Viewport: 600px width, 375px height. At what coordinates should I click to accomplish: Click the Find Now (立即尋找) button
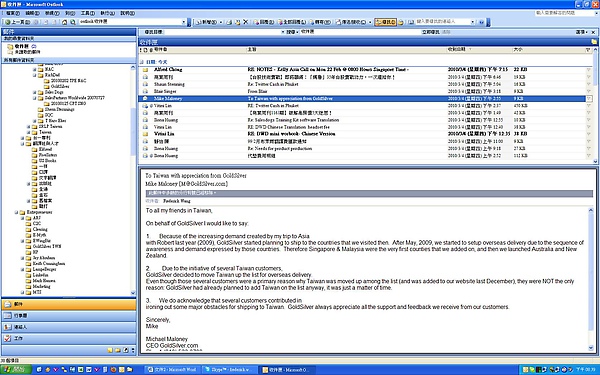coord(431,32)
